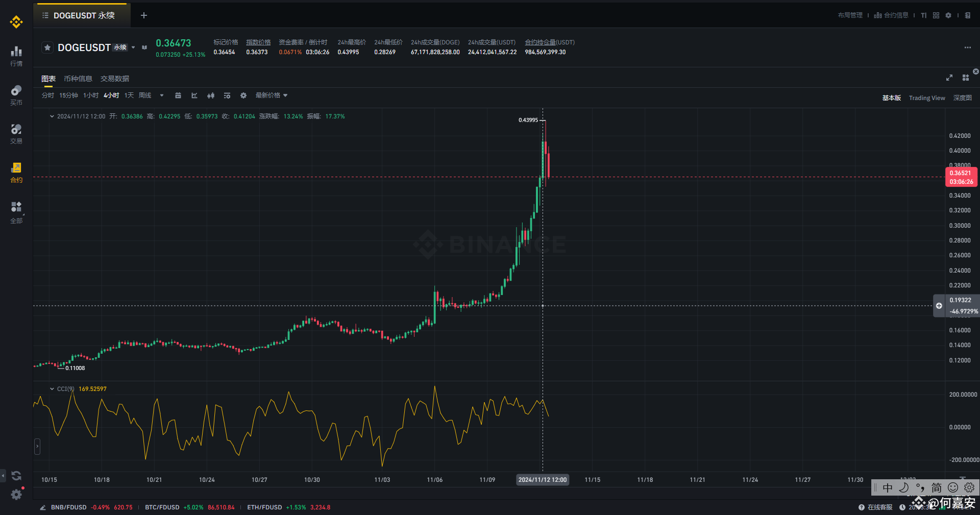Open 在线客服 (Online Support)

pyautogui.click(x=876, y=507)
